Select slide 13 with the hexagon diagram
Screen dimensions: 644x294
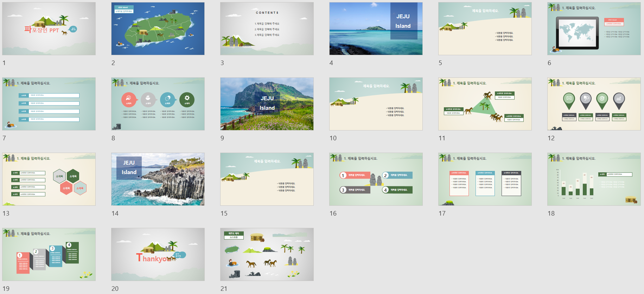tap(49, 179)
